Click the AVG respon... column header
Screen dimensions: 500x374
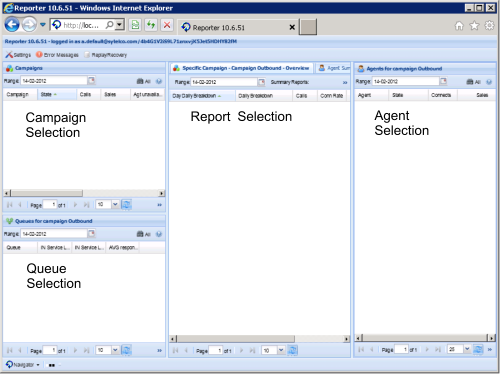click(123, 247)
